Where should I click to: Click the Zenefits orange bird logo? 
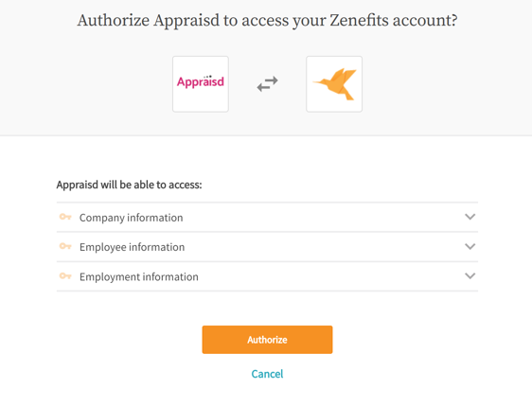point(334,84)
